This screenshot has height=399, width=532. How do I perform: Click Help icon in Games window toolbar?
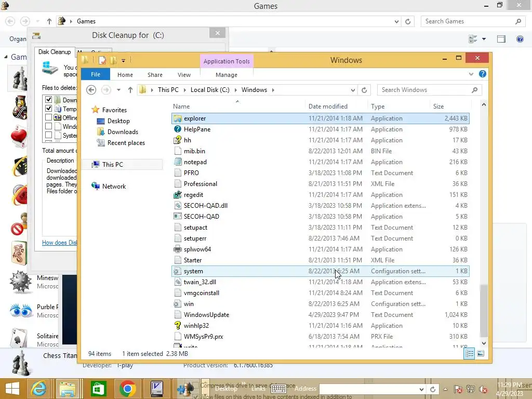tap(520, 39)
